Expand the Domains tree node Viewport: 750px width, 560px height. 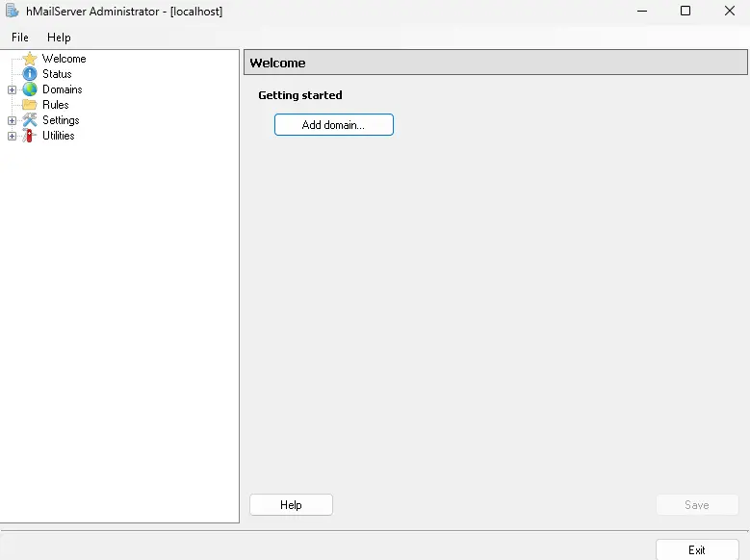pyautogui.click(x=12, y=89)
